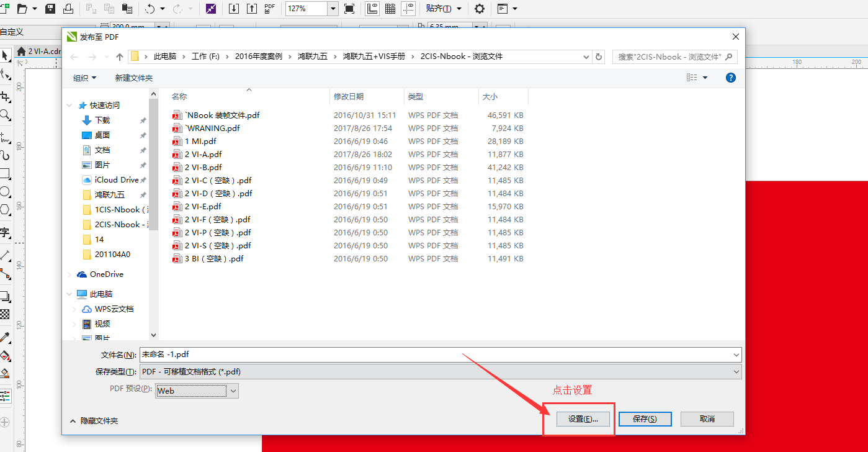Viewport: 868px width, 452px height.
Task: Click the Publish to PDF toolbar icon
Action: coord(269,9)
